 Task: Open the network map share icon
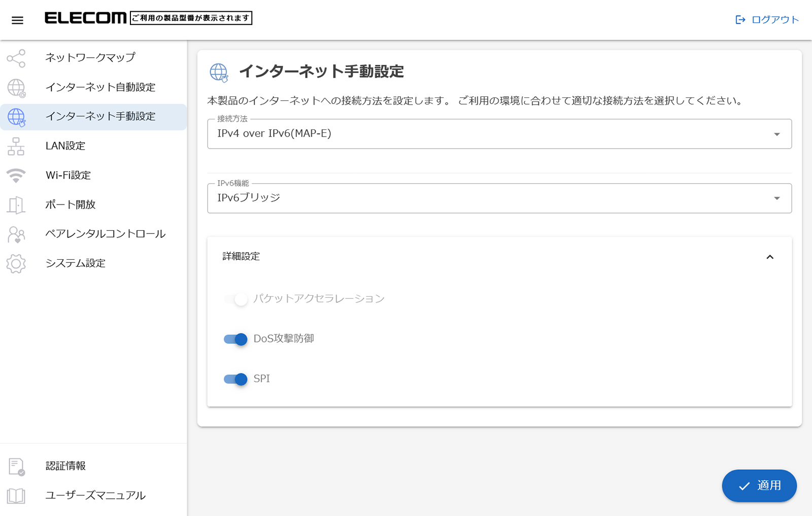(x=16, y=58)
